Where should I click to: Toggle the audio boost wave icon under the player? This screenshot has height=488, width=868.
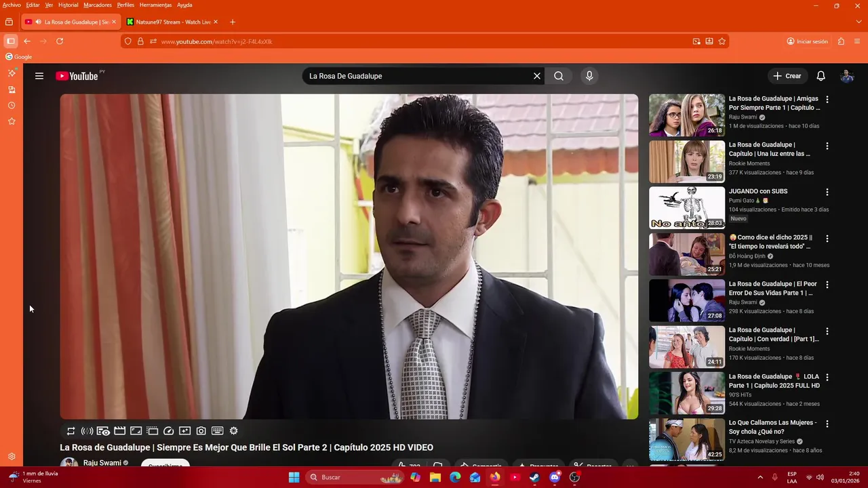87,431
